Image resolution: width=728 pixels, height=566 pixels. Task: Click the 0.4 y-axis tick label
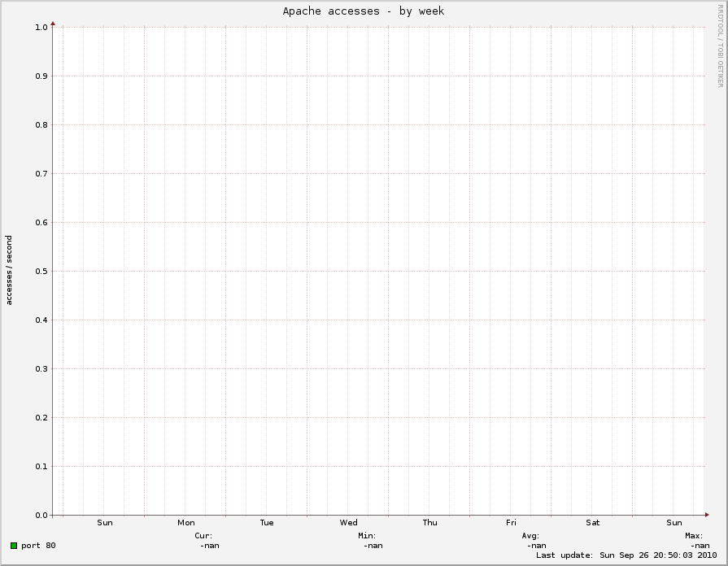tap(41, 320)
